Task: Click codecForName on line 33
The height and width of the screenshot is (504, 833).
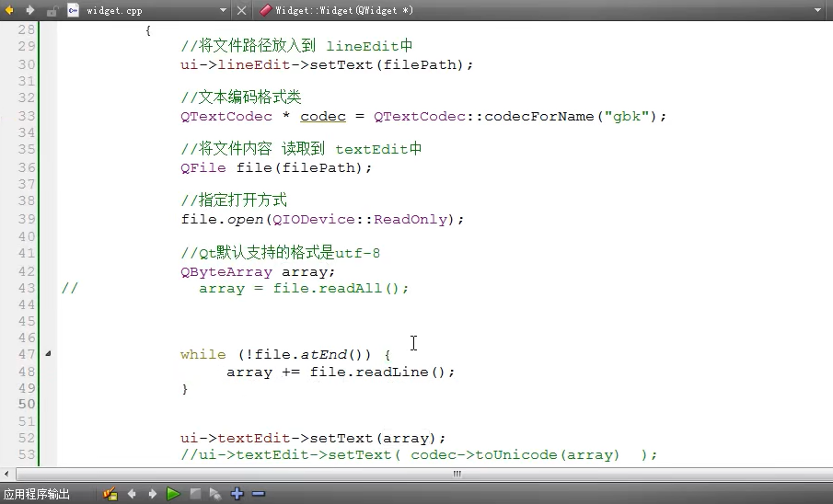Action: pos(539,116)
